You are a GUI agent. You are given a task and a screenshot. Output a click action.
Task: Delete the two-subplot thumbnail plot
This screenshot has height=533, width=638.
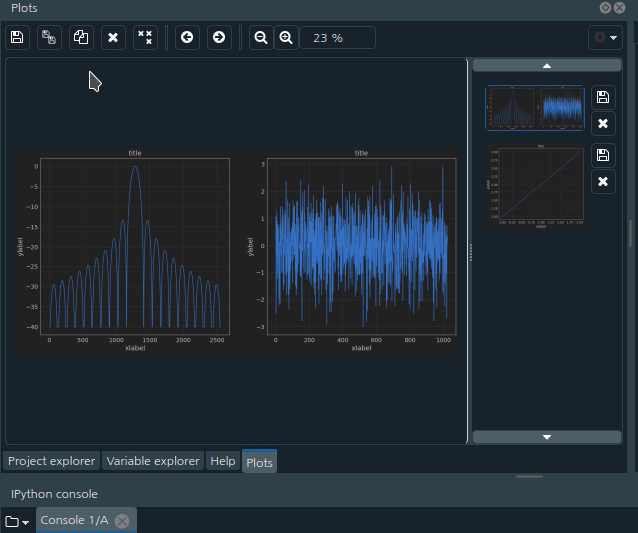603,123
